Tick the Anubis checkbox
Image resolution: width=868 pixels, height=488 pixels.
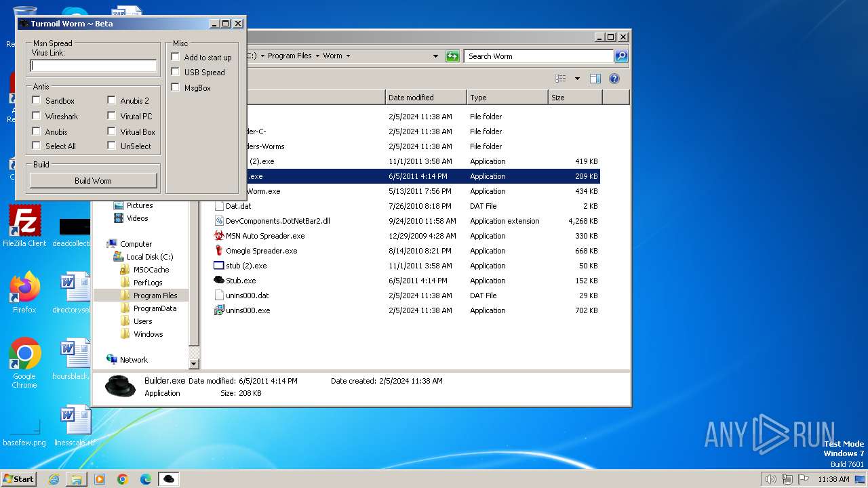(37, 131)
